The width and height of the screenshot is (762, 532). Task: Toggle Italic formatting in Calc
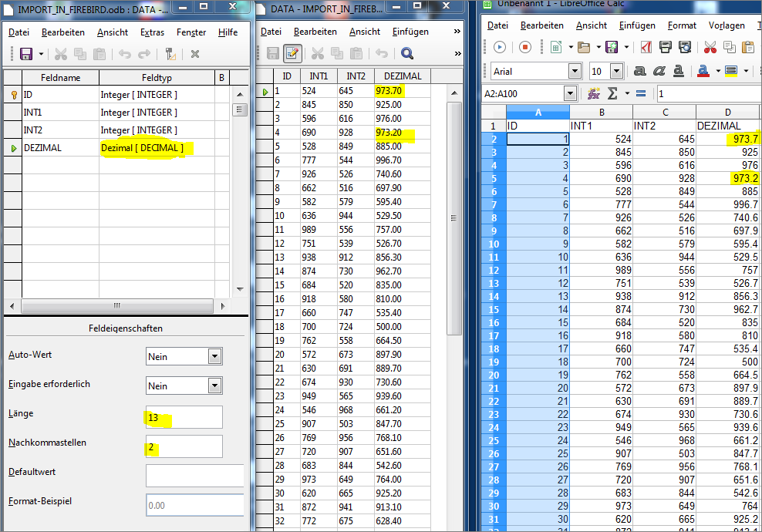(659, 71)
